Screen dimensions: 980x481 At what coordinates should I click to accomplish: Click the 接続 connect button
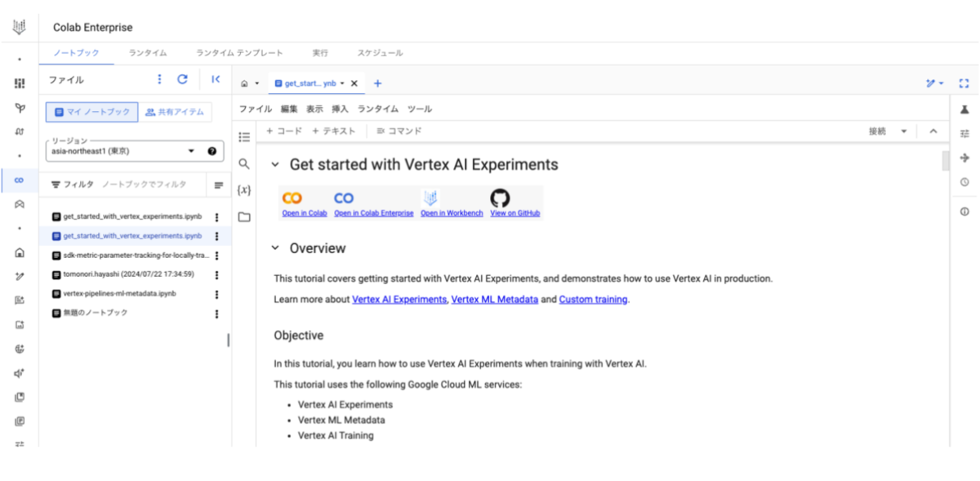pos(877,131)
